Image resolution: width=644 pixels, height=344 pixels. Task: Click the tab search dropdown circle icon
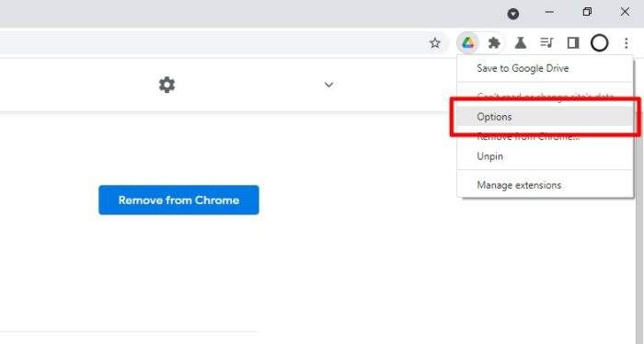tap(513, 14)
